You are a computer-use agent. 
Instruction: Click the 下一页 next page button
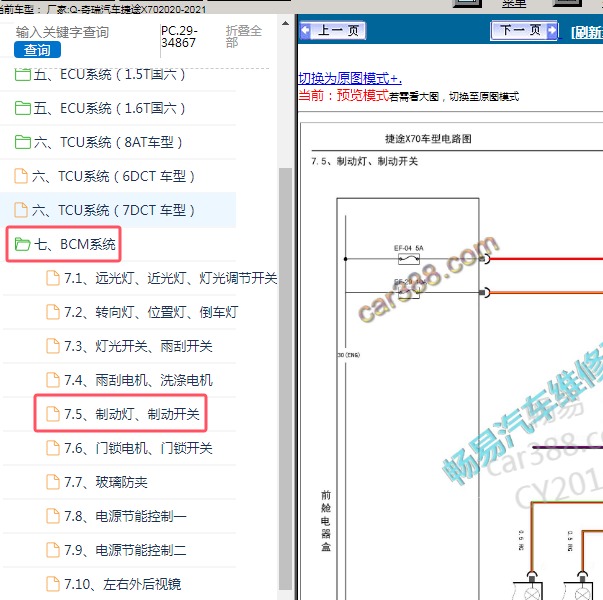pyautogui.click(x=525, y=30)
